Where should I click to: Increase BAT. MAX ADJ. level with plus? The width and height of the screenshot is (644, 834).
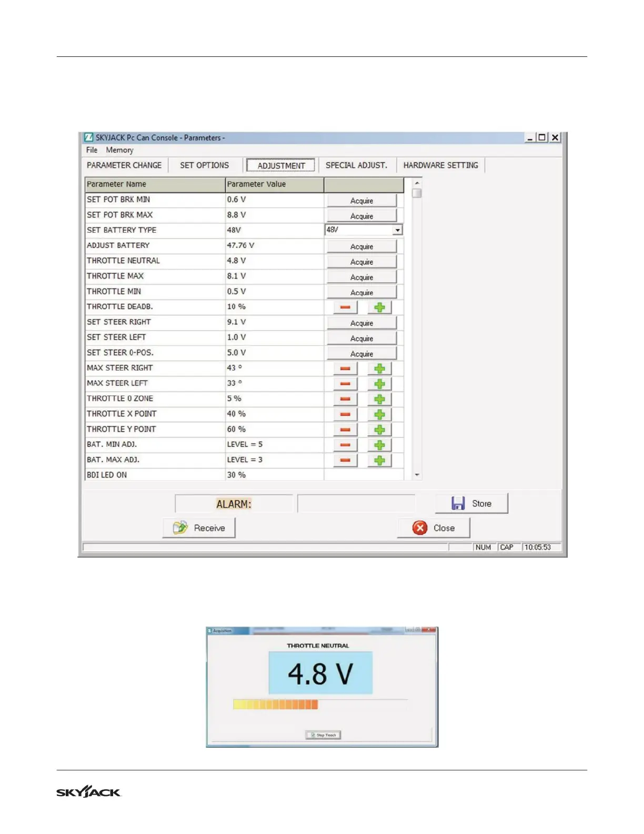tap(379, 460)
